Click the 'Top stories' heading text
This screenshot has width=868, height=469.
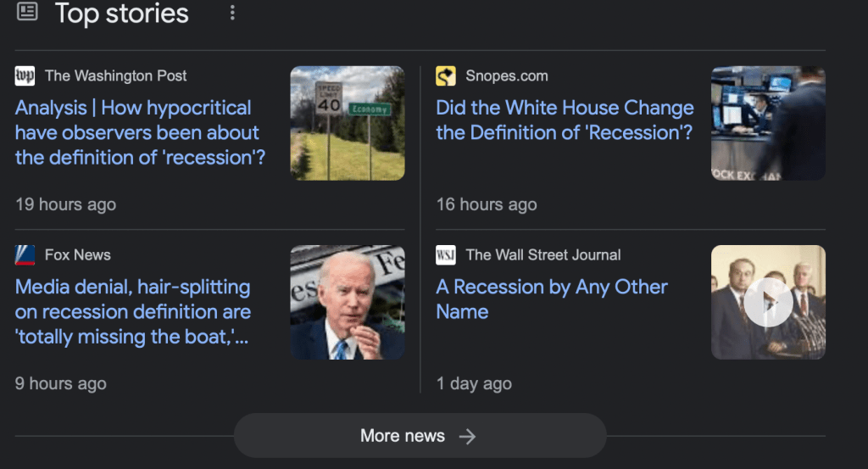(122, 13)
